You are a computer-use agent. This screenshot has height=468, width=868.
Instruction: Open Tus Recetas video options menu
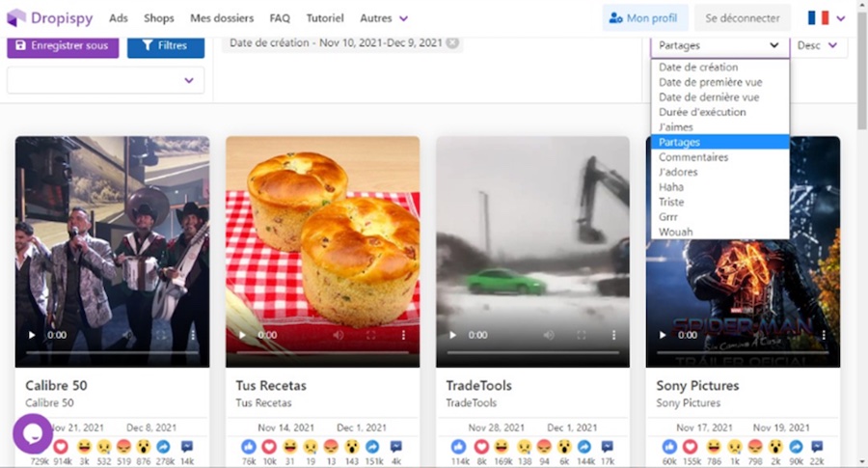point(403,335)
